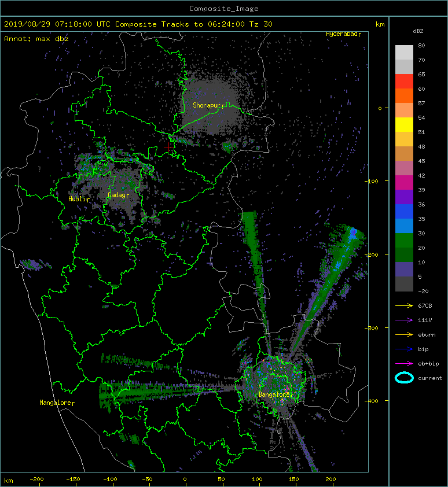Click the dark gray -20 dBZ color band

pos(404,284)
